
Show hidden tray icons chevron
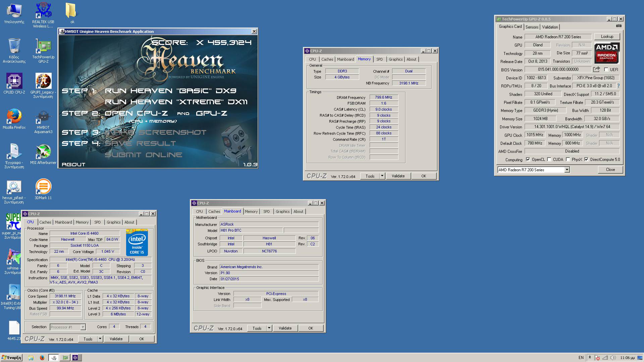click(x=590, y=358)
